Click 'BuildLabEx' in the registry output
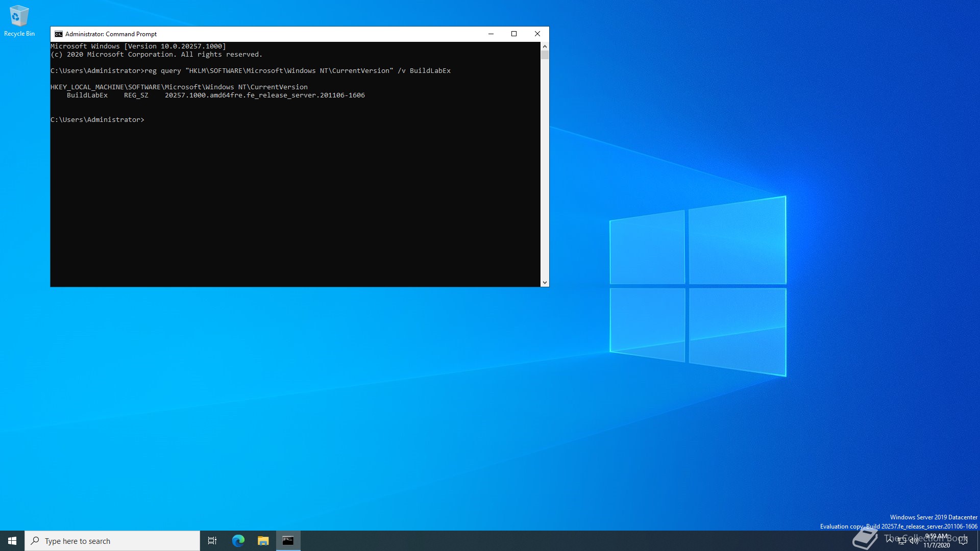 pyautogui.click(x=87, y=95)
